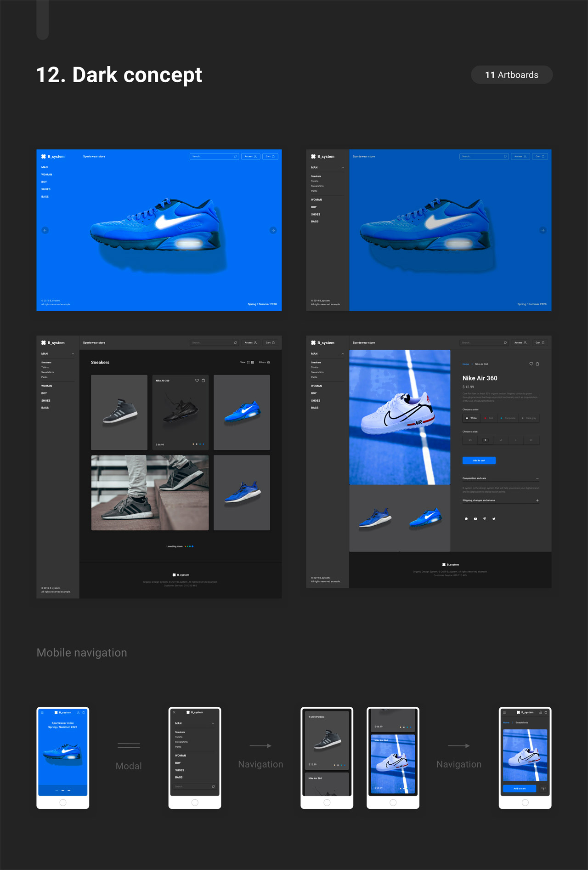The width and height of the screenshot is (588, 870).
Task: Collapse MAN menu in Sneakers page sidebar
Action: point(73,354)
